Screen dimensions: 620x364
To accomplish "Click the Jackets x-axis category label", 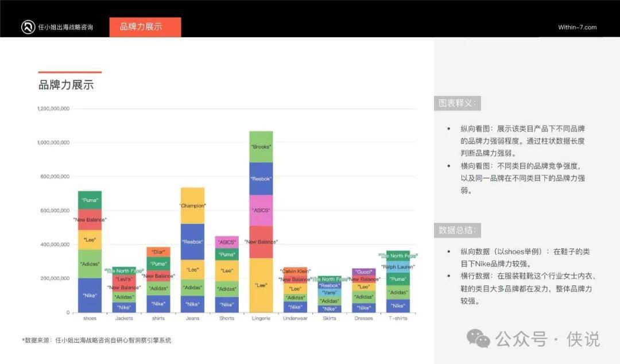I will pyautogui.click(x=124, y=319).
